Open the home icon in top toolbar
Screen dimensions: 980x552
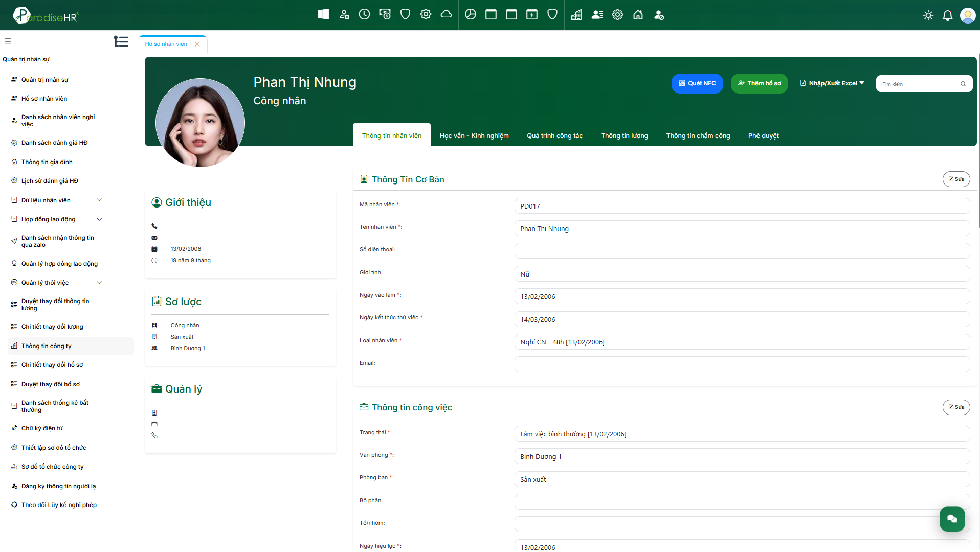pyautogui.click(x=638, y=15)
